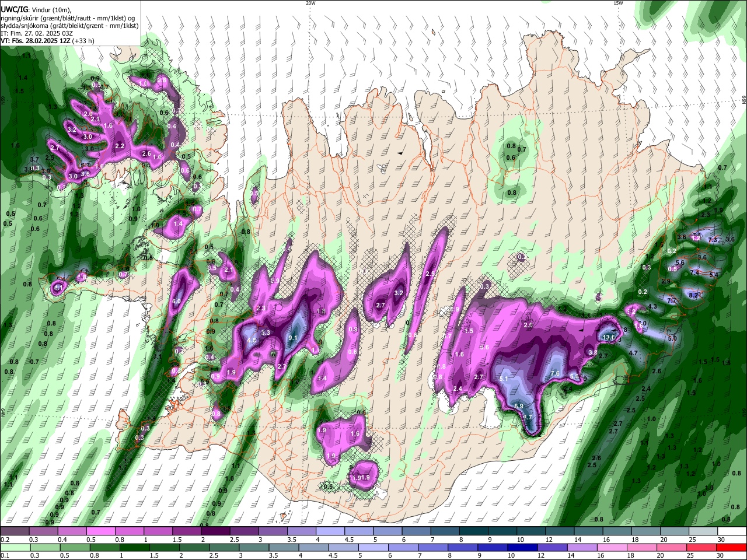The image size is (747, 560).
Task: Click the 20W longitude label
Action: 310,3
